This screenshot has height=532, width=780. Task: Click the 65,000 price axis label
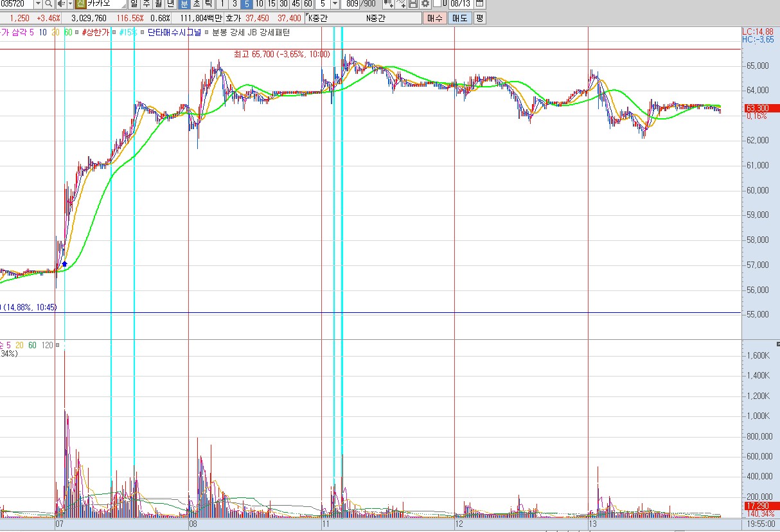tap(758, 66)
